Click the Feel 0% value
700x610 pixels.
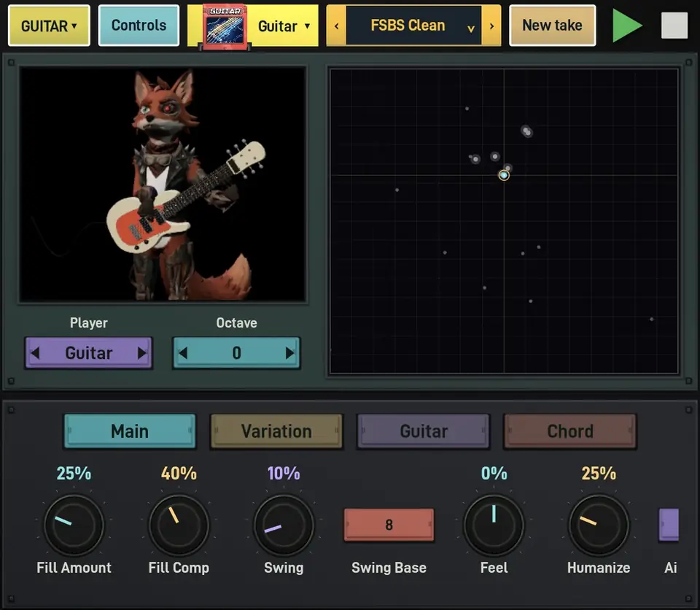(494, 474)
